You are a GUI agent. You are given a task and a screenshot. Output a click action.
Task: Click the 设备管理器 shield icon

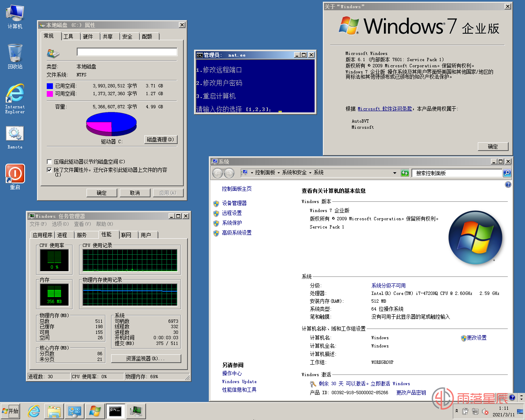coord(216,203)
